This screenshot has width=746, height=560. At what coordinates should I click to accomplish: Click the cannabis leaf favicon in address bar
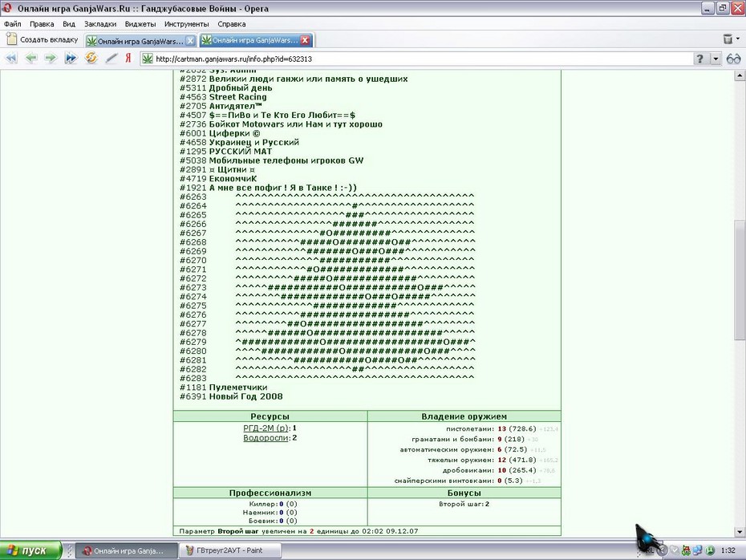(148, 59)
